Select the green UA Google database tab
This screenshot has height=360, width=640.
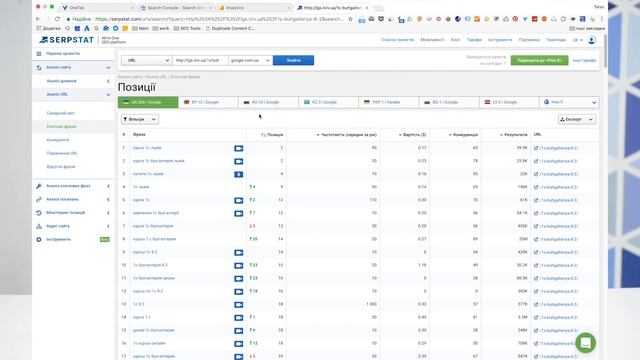click(x=148, y=102)
